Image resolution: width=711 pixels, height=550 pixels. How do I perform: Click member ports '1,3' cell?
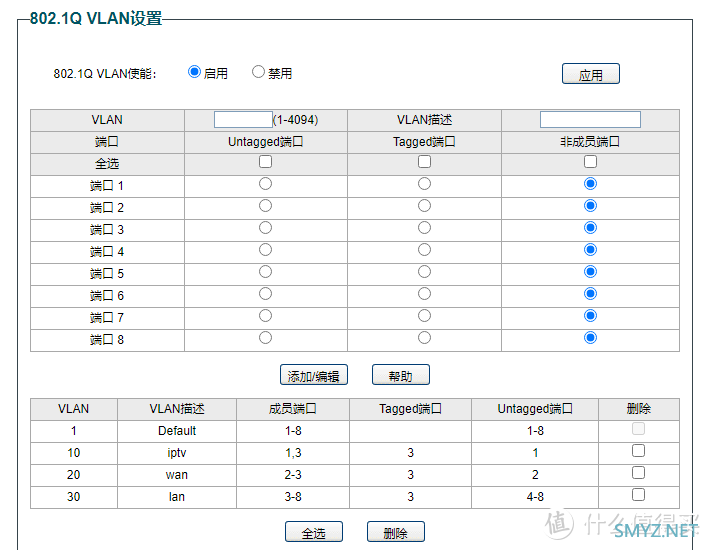click(x=293, y=453)
